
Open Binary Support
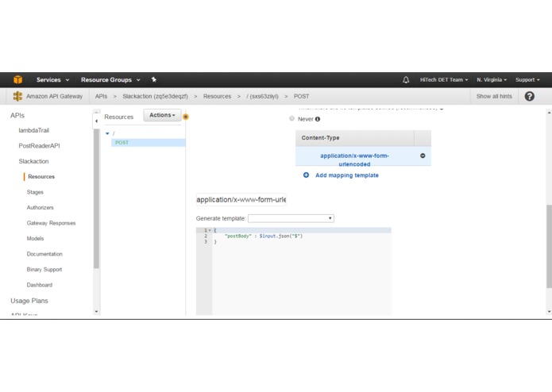(x=44, y=270)
